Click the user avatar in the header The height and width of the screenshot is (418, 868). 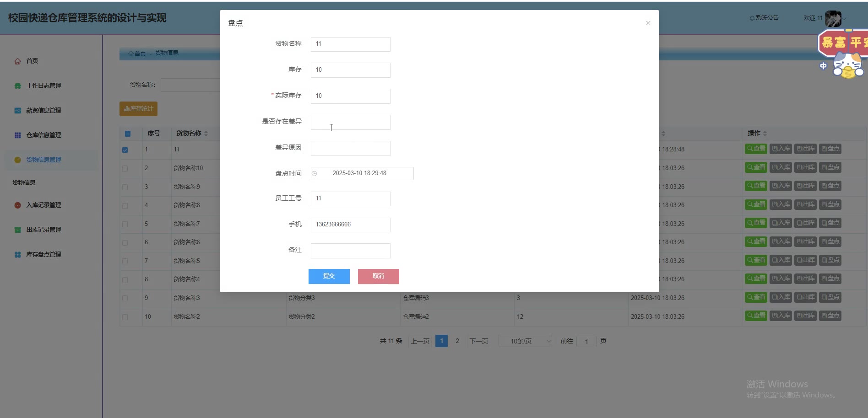pos(833,19)
